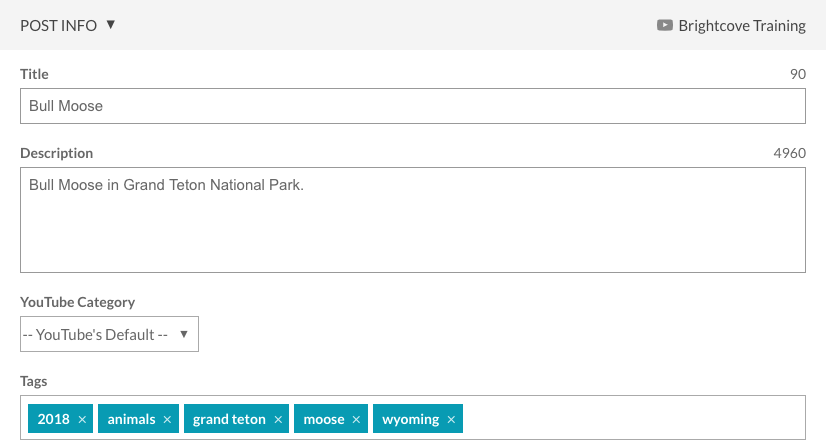Image resolution: width=826 pixels, height=447 pixels.
Task: Click the Brightcove Training channel name
Action: 742,26
